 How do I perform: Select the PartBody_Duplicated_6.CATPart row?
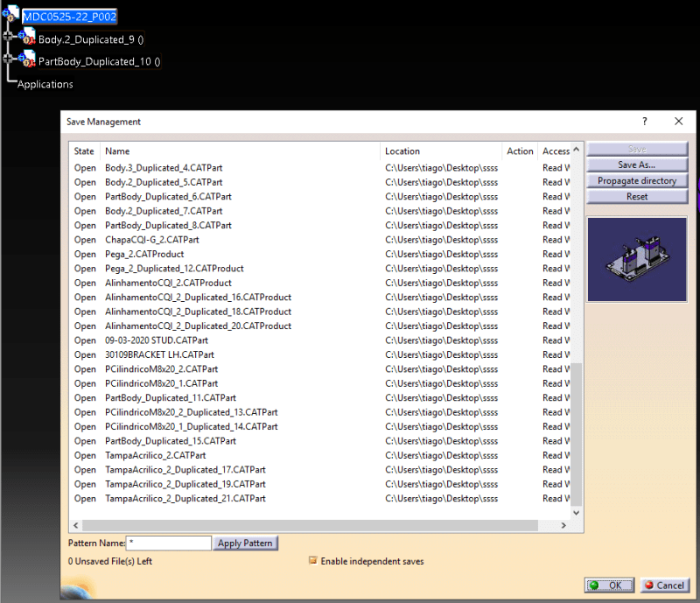tap(320, 197)
